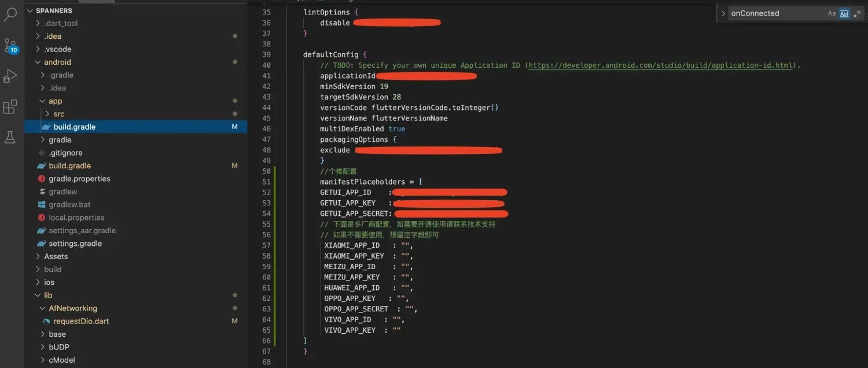Disable Match Whole Word in find widget
Image resolution: width=868 pixels, height=368 pixels.
pyautogui.click(x=844, y=13)
